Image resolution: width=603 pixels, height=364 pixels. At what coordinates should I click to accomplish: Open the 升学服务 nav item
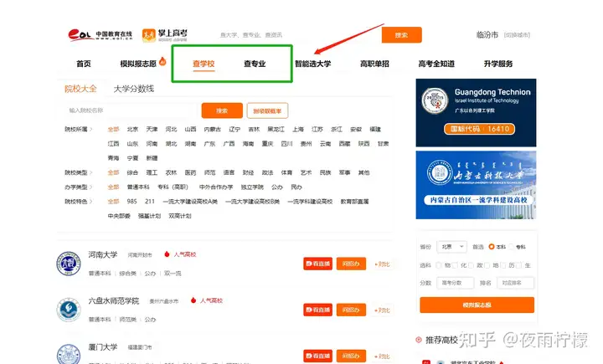coord(498,64)
